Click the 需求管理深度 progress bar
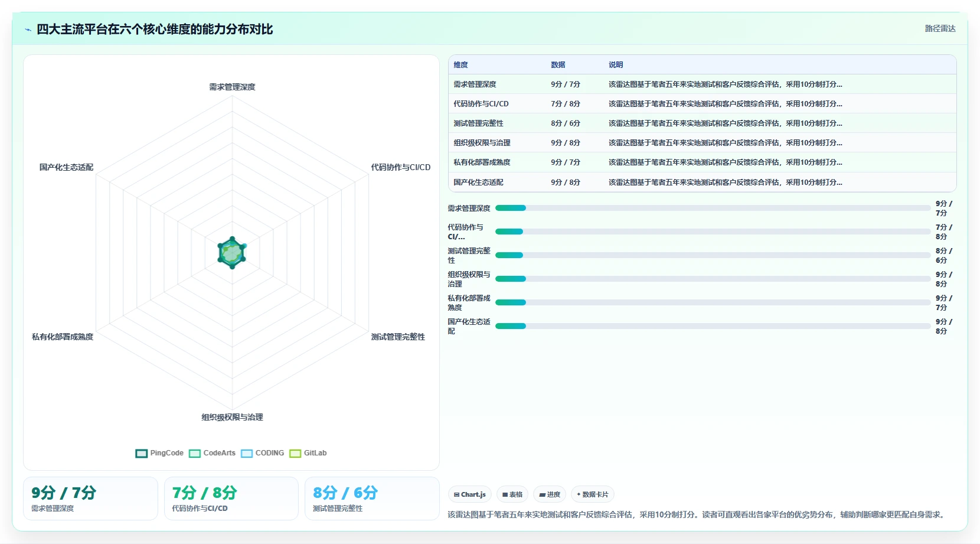Viewport: 980px width, 544px height. coord(713,208)
